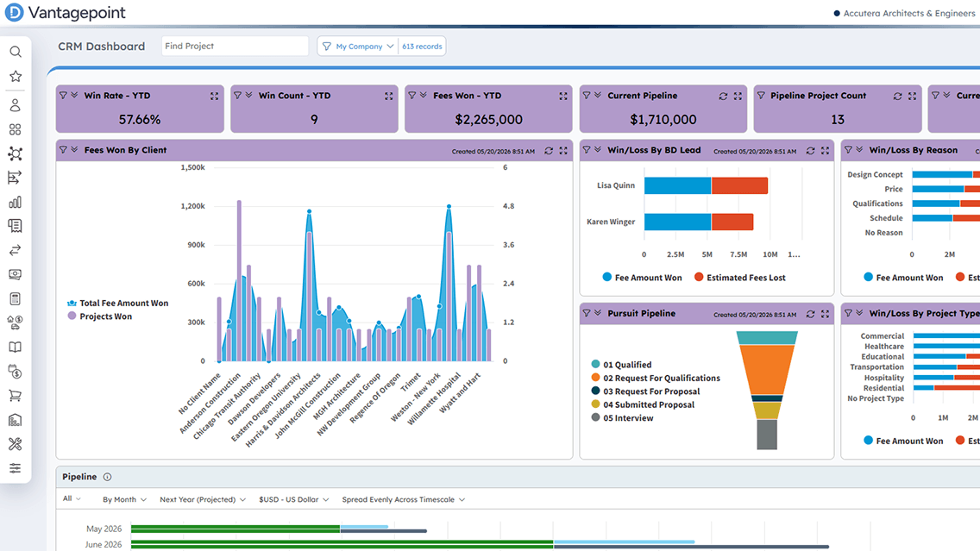This screenshot has height=551, width=980.
Task: Refresh the Fees Won By Client widget
Action: point(549,151)
